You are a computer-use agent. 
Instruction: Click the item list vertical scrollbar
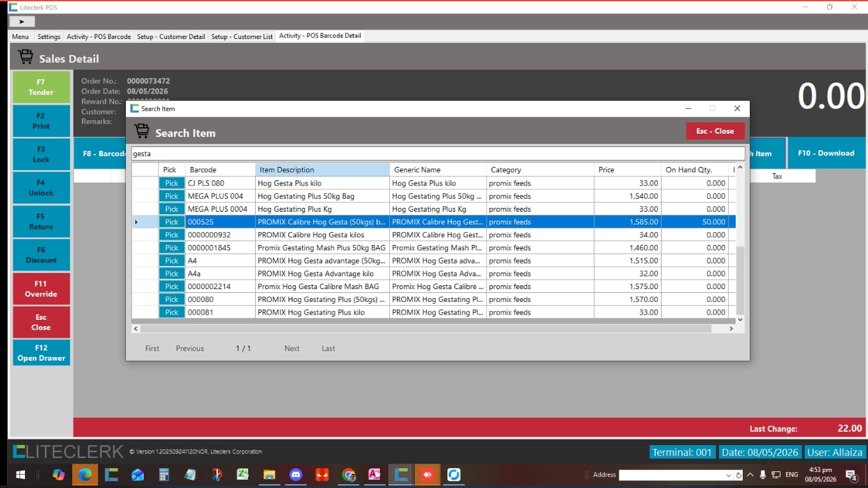click(740, 243)
